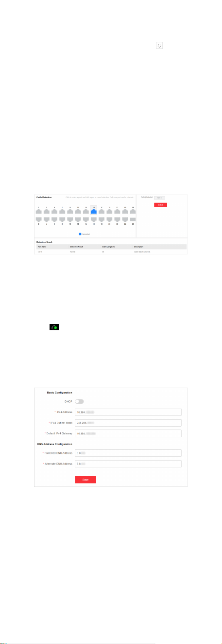Select port 17 in Cable Detection
The image size is (222, 644).
click(102, 212)
